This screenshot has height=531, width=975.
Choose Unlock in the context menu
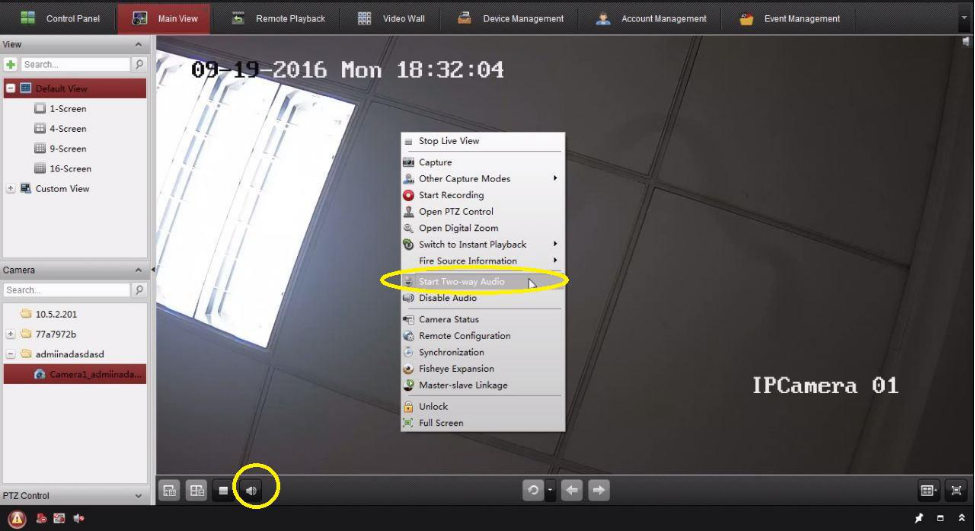coord(433,407)
